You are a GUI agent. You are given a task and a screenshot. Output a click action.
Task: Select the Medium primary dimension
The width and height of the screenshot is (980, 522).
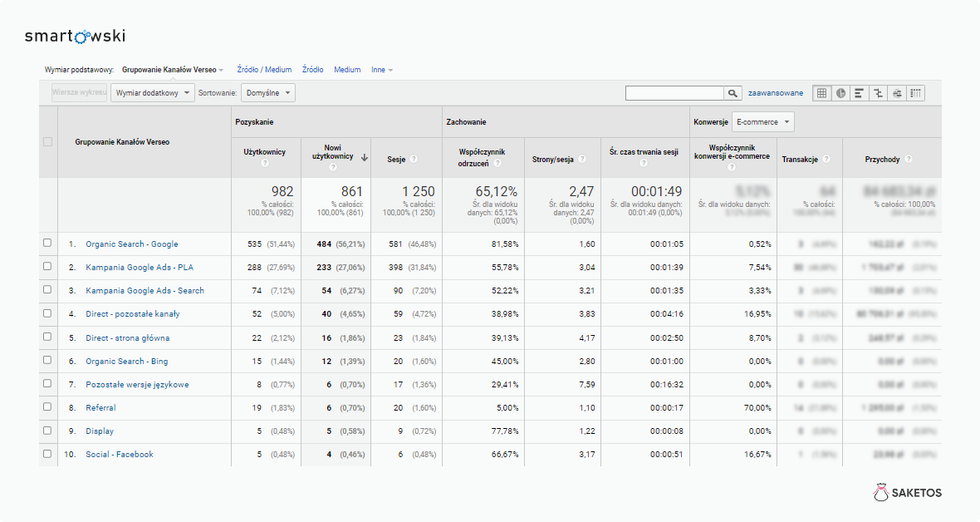pyautogui.click(x=347, y=70)
